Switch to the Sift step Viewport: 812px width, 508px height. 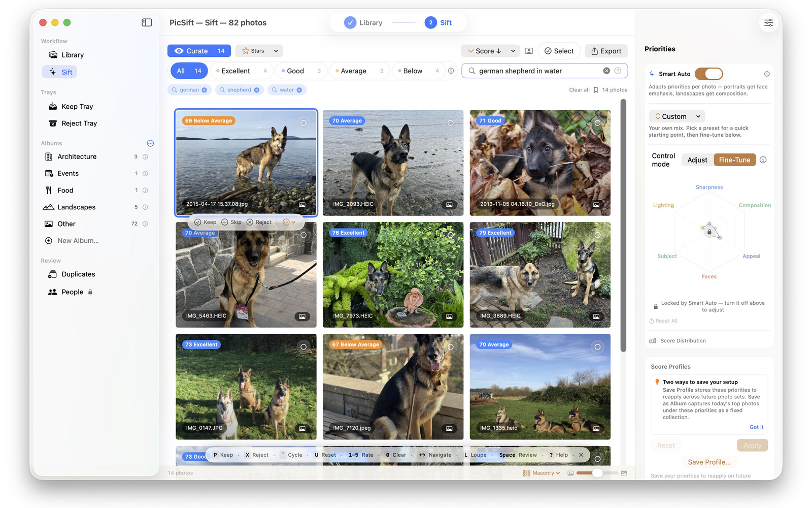point(439,22)
